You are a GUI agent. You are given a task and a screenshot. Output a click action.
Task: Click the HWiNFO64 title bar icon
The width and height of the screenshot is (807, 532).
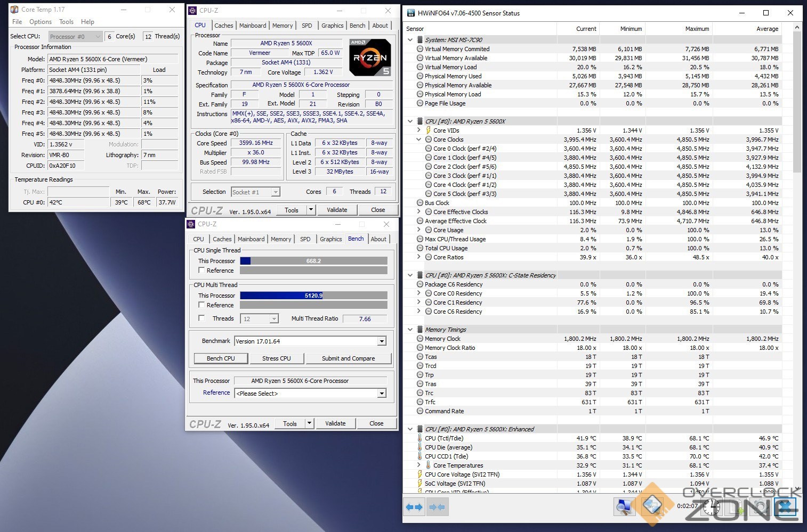click(x=409, y=13)
